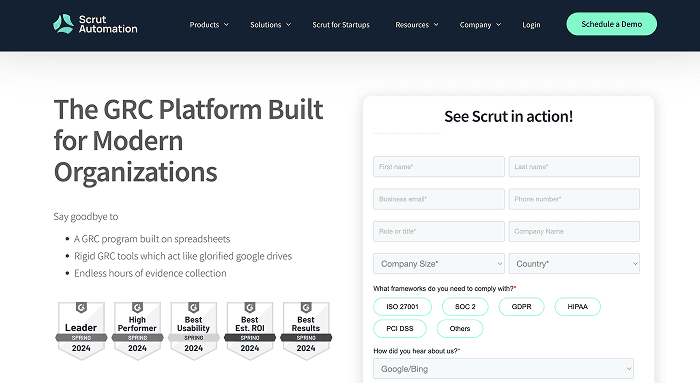Viewport: 700px width, 383px height.
Task: Click 'Endless hours of evidence collection' bullet
Action: [x=150, y=273]
